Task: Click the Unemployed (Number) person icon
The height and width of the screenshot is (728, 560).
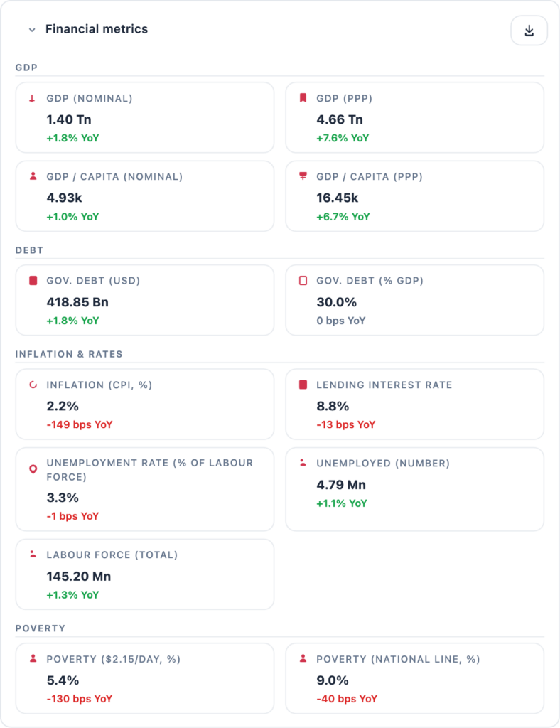Action: point(303,464)
